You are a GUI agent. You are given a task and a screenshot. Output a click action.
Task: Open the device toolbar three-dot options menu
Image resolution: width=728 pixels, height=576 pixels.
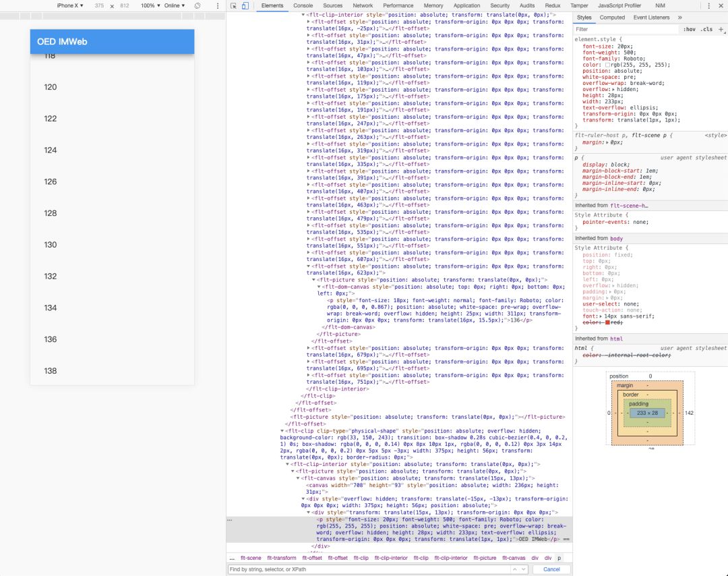coord(217,5)
